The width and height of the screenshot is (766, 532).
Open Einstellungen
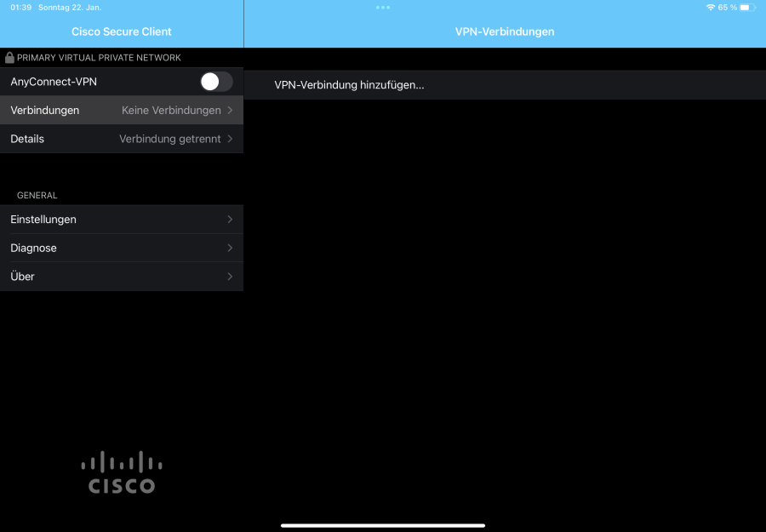click(122, 220)
